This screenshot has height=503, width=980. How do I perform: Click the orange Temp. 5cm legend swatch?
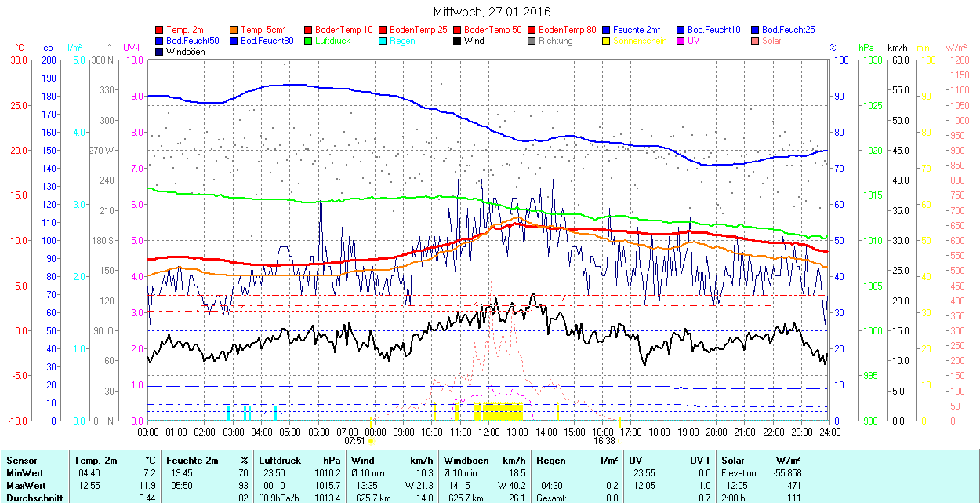tap(234, 30)
